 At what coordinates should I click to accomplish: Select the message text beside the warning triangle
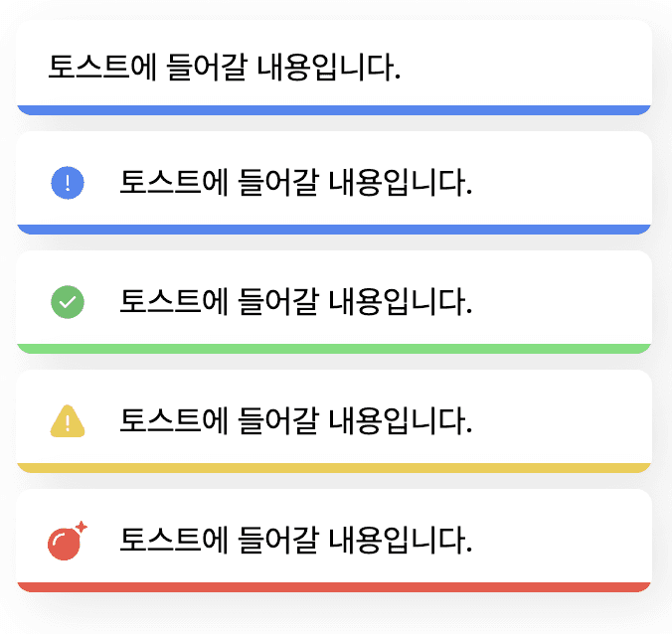click(295, 422)
